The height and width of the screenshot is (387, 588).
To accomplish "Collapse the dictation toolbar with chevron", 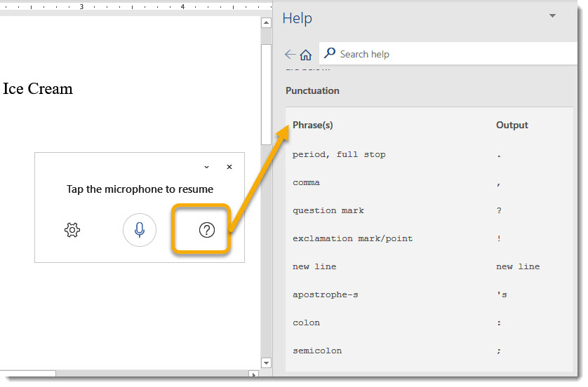I will point(206,167).
